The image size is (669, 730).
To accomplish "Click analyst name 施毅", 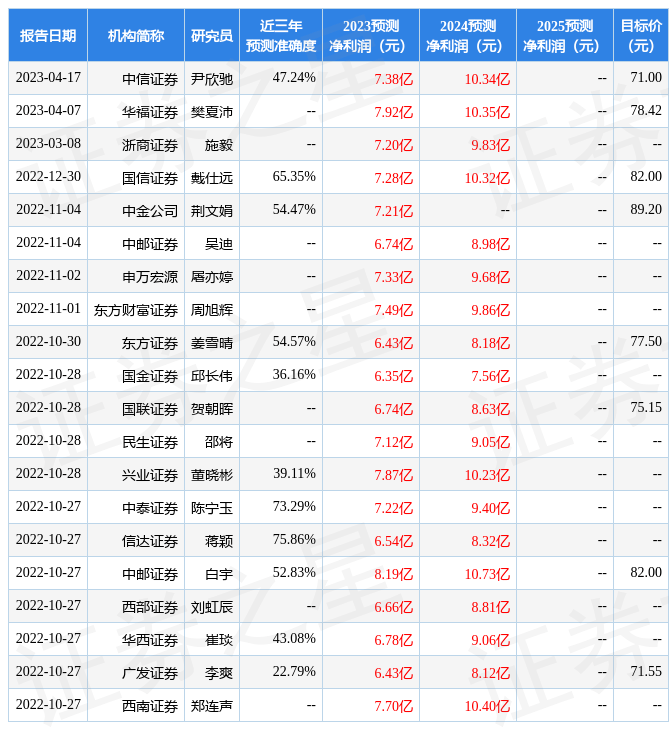I will pyautogui.click(x=219, y=145).
